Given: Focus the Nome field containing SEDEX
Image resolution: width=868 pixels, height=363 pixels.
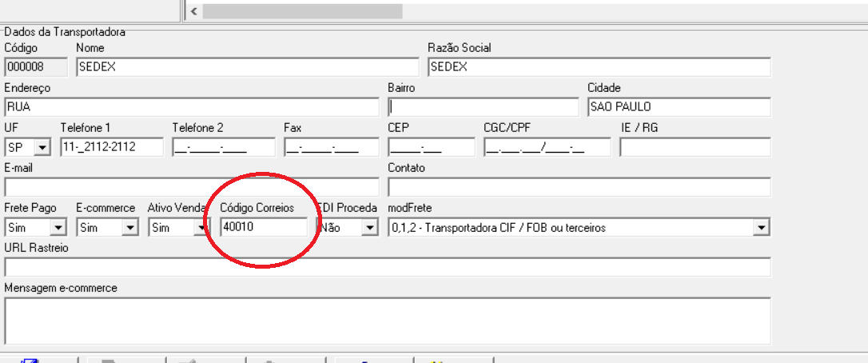Looking at the screenshot, I should click(x=248, y=67).
